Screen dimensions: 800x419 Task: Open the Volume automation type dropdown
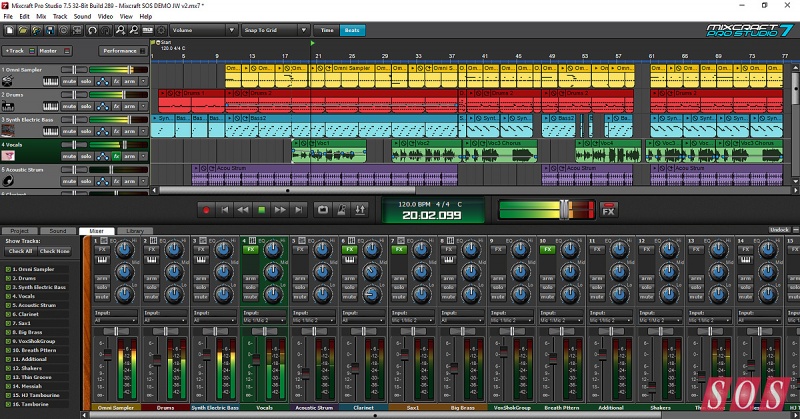click(x=204, y=30)
